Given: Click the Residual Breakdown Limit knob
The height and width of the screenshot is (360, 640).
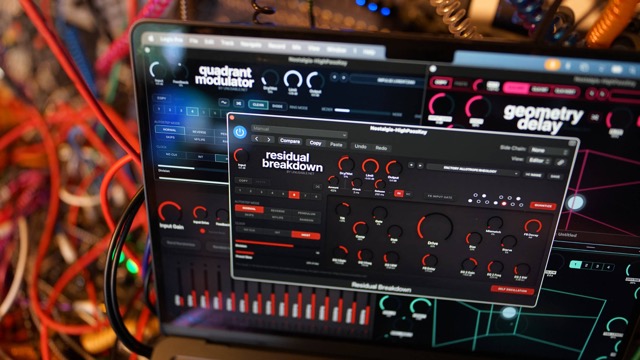Looking at the screenshot, I should [370, 167].
